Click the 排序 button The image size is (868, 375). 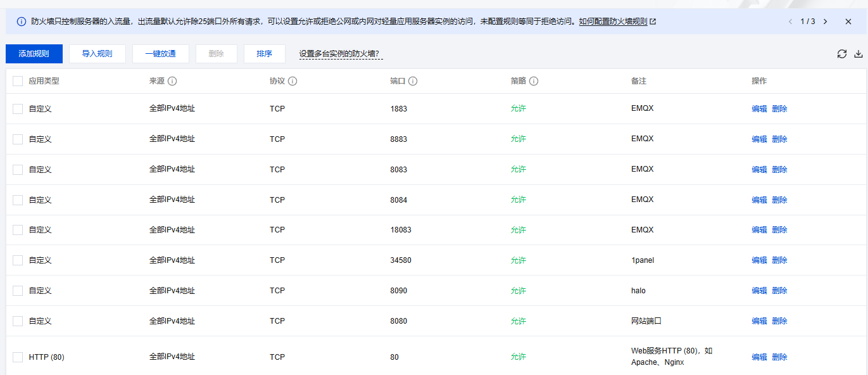coord(265,54)
